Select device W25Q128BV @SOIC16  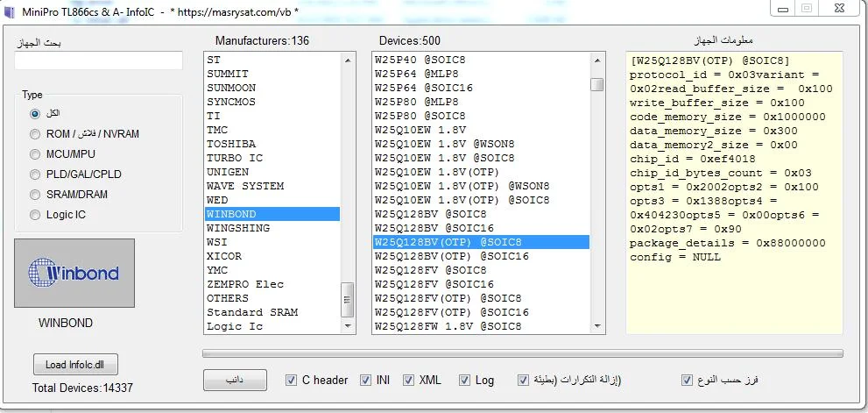pyautogui.click(x=481, y=228)
